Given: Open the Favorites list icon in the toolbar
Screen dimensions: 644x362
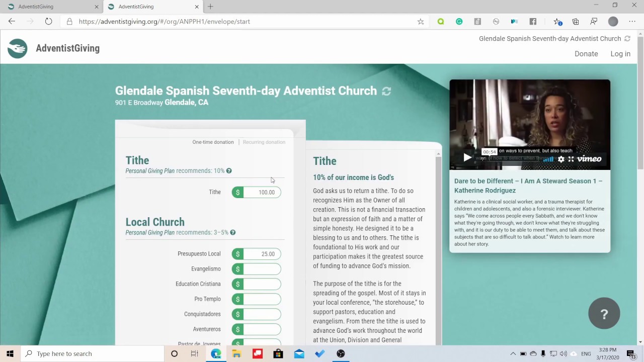Looking at the screenshot, I should (x=557, y=22).
